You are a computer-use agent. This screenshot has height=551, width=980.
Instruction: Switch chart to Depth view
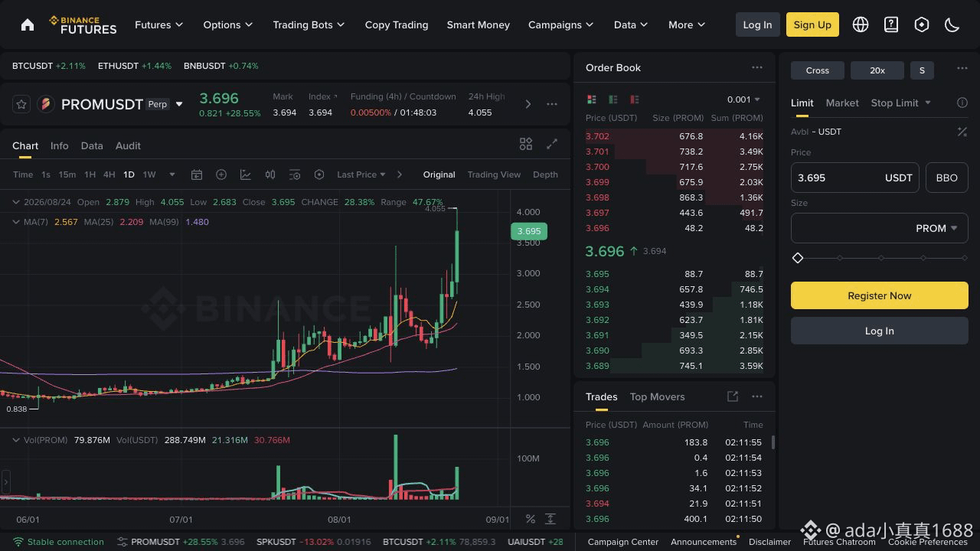pyautogui.click(x=545, y=174)
